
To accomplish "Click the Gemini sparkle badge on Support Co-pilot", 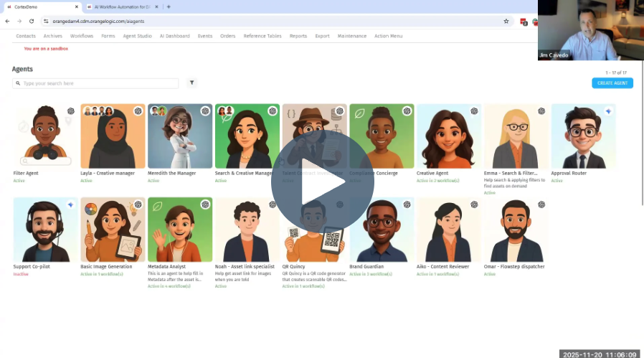I will [70, 204].
